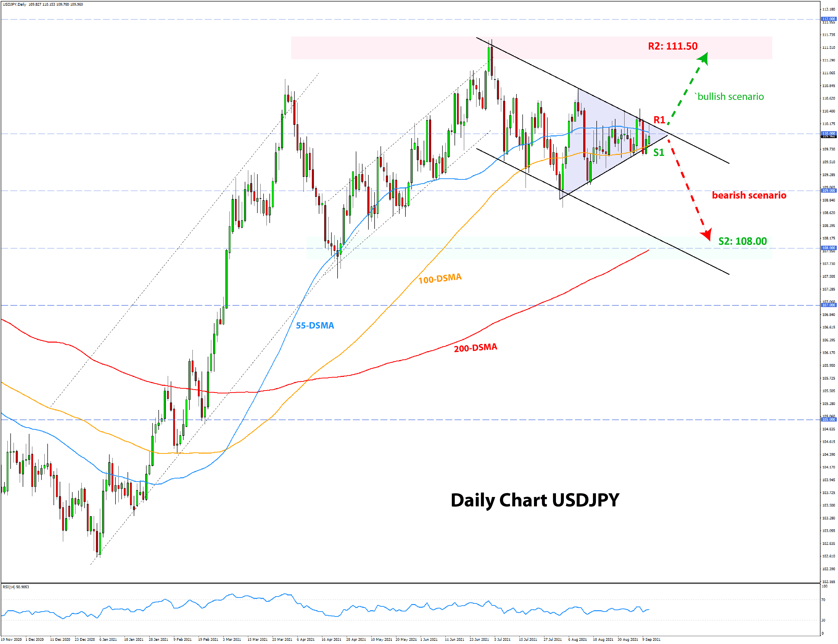Click the 'Daily Chart USDJPY' title text
The height and width of the screenshot is (644, 838).
click(x=535, y=500)
